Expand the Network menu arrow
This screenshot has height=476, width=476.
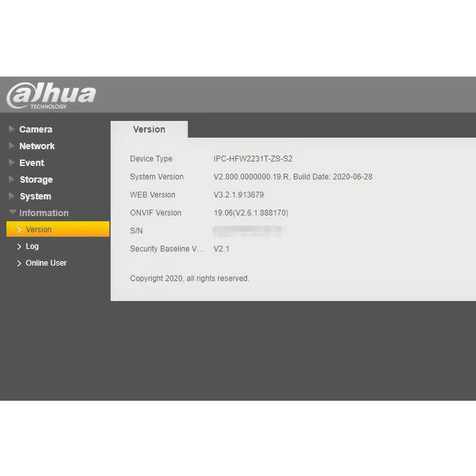[12, 146]
